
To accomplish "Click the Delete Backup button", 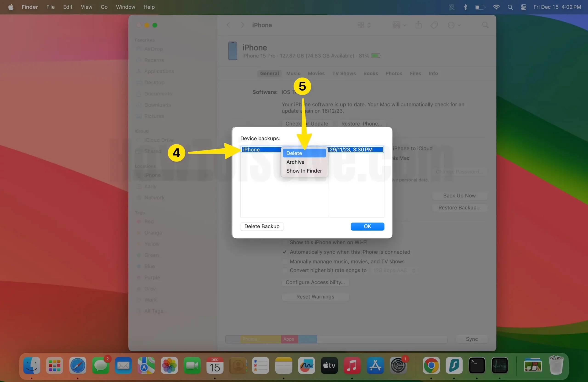I will [262, 226].
